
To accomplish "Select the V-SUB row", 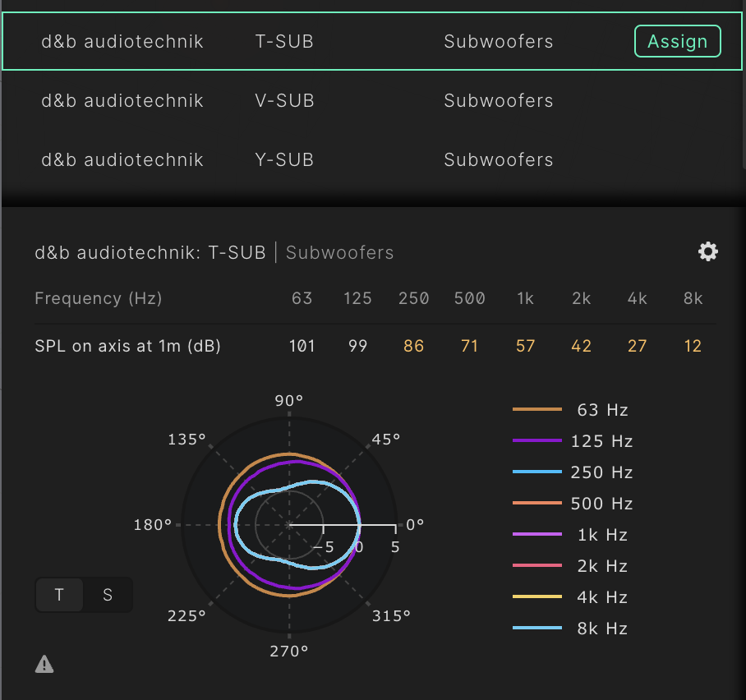I will [372, 100].
